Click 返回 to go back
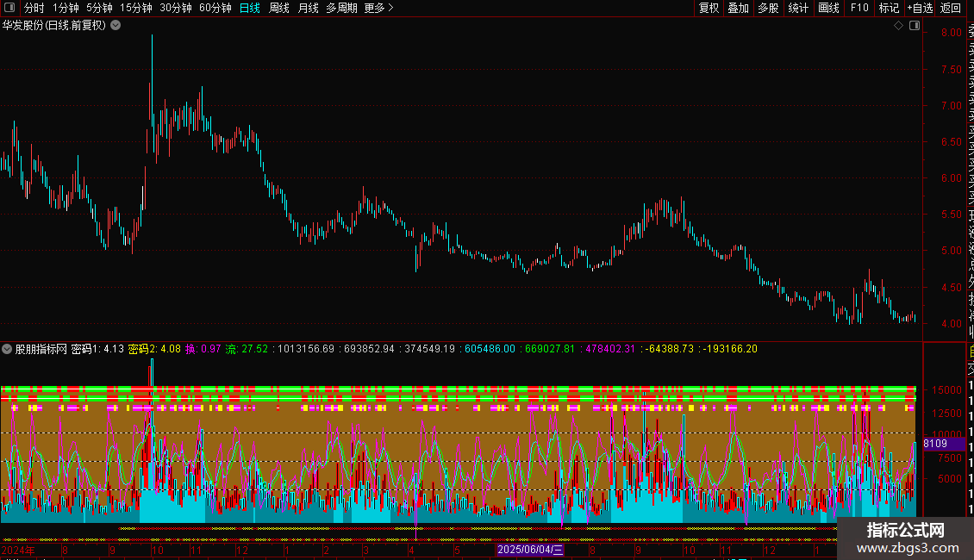This screenshot has height=560, width=974. [951, 8]
